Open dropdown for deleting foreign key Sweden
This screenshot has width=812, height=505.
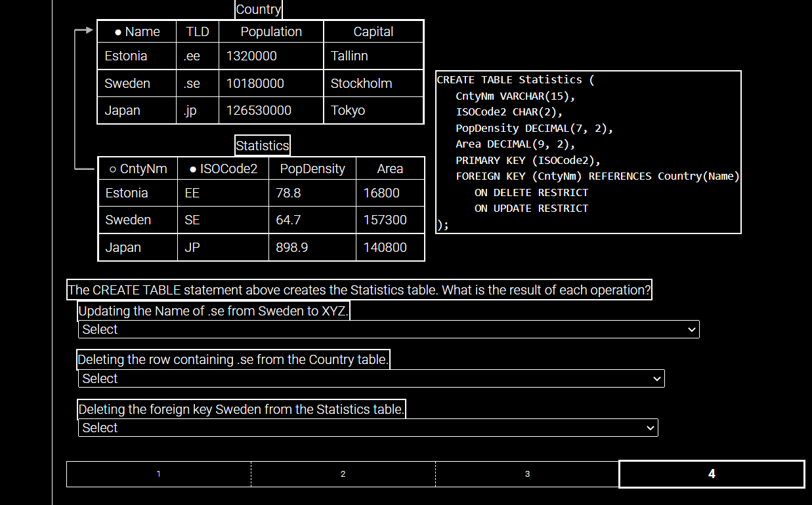[x=368, y=428]
